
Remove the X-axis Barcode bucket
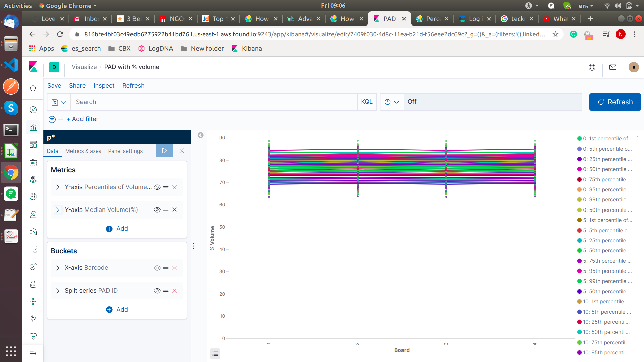[x=174, y=268]
